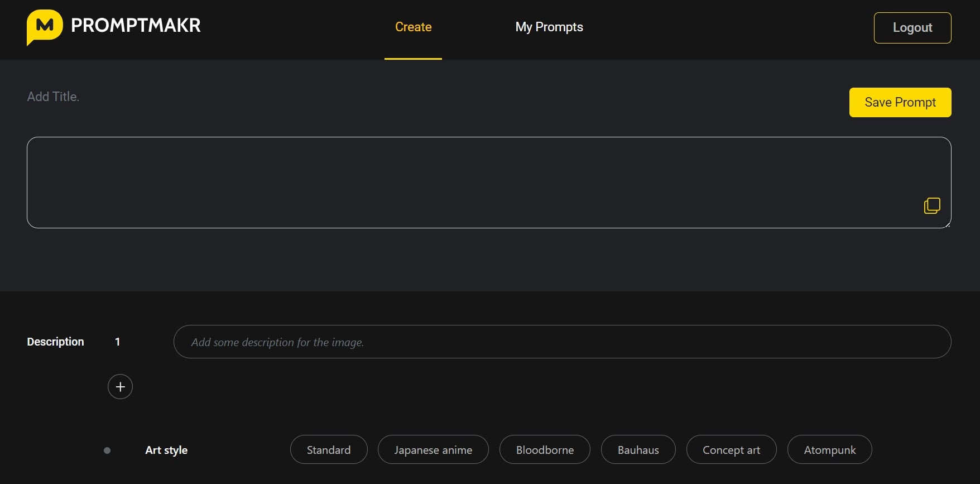Select the Standard art style
Image resolution: width=980 pixels, height=484 pixels.
329,450
